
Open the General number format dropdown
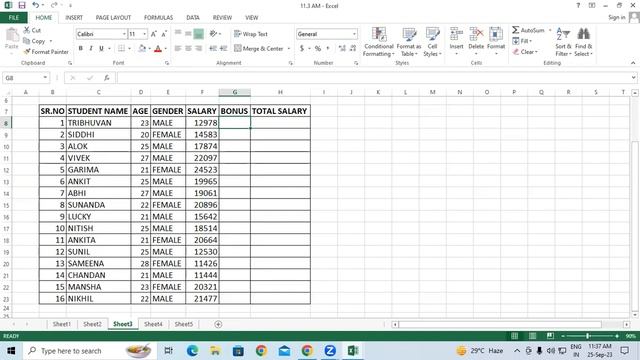354,34
